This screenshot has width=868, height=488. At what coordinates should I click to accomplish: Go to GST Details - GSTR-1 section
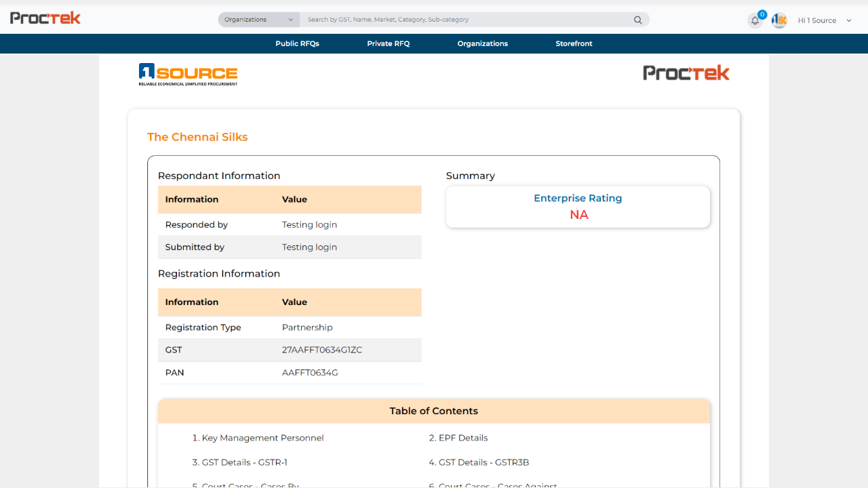tap(240, 462)
